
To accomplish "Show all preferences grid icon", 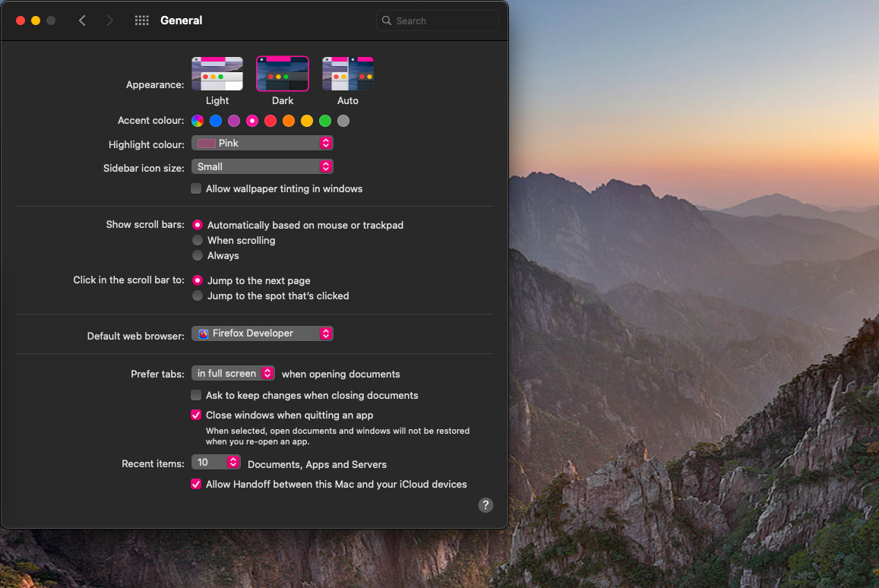I will click(x=142, y=21).
